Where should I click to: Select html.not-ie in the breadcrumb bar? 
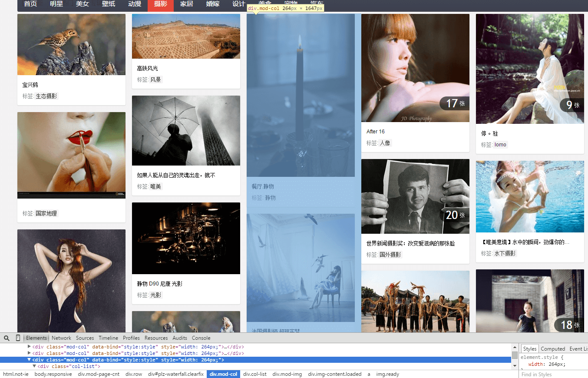click(16, 374)
